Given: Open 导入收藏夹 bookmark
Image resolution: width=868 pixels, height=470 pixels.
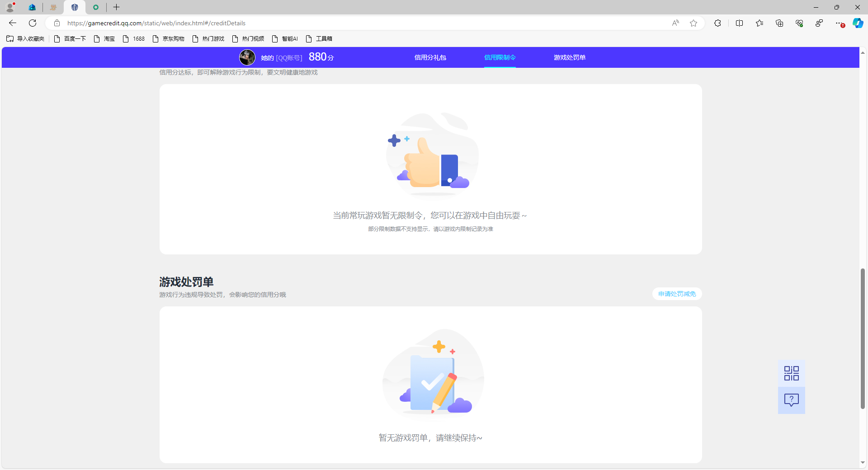Looking at the screenshot, I should coord(25,39).
